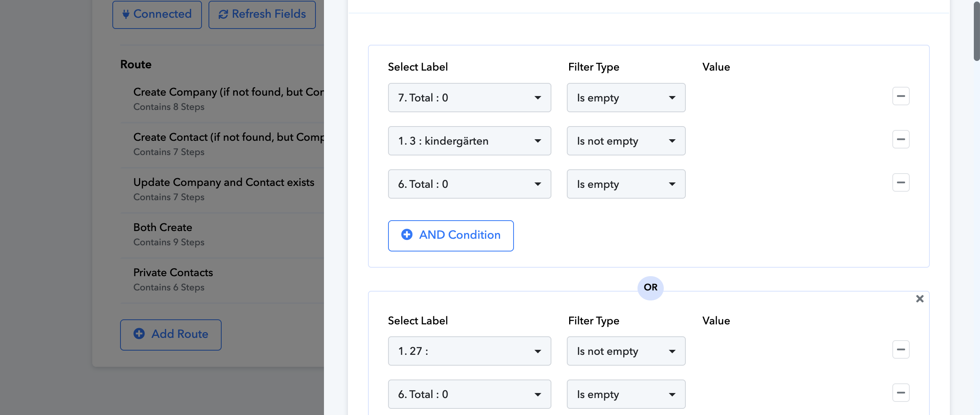Open the '1. 27 :' label dropdown

coord(469,351)
